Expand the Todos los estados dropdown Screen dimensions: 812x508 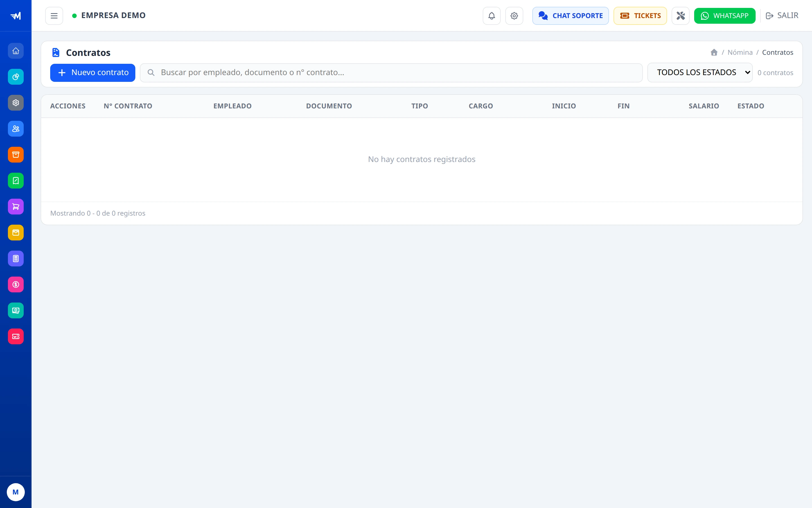(700, 73)
